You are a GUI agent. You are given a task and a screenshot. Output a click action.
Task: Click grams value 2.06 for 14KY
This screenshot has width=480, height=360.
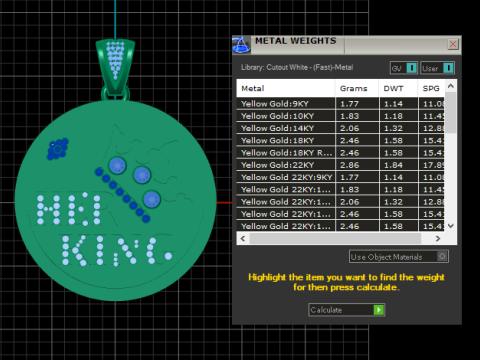coord(350,128)
